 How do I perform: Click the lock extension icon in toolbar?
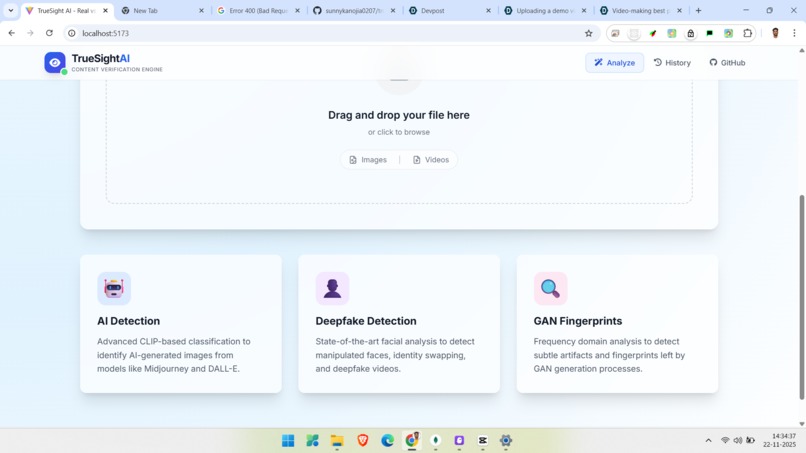690,33
